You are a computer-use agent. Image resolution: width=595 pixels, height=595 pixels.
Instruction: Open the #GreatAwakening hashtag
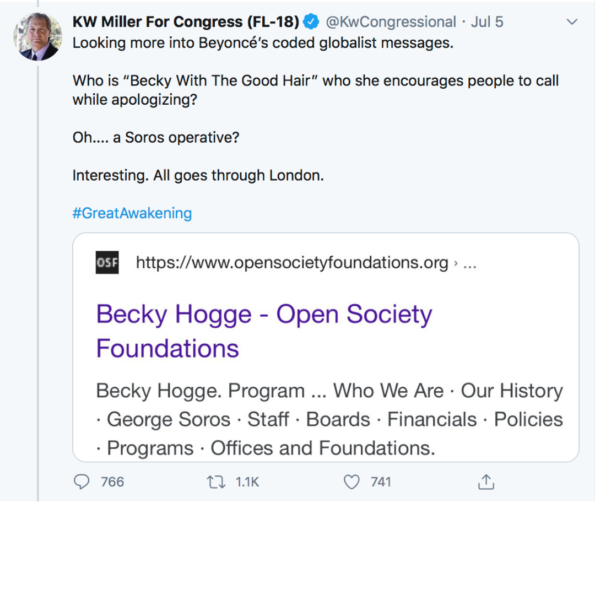(132, 213)
